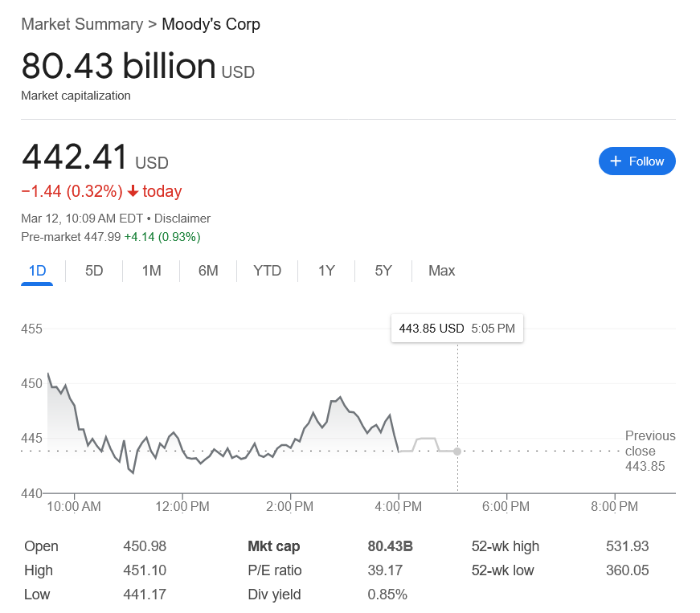
Task: Click the High value 451.10
Action: click(x=145, y=570)
